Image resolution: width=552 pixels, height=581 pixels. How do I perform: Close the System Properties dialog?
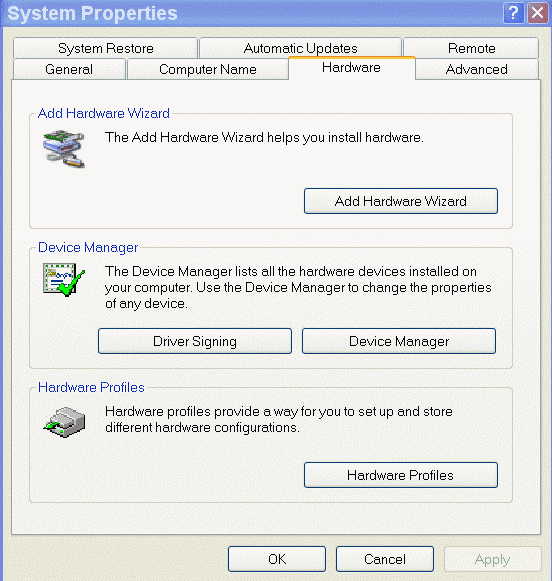(x=538, y=13)
